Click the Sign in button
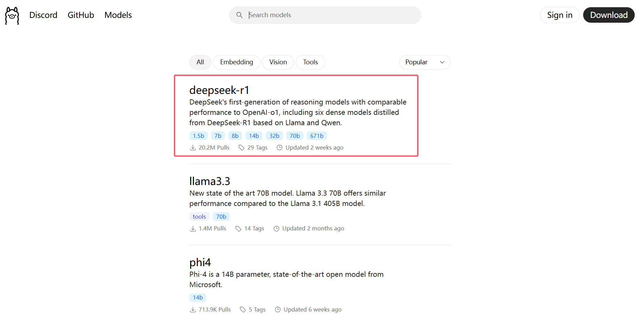644x316 pixels. pos(560,15)
